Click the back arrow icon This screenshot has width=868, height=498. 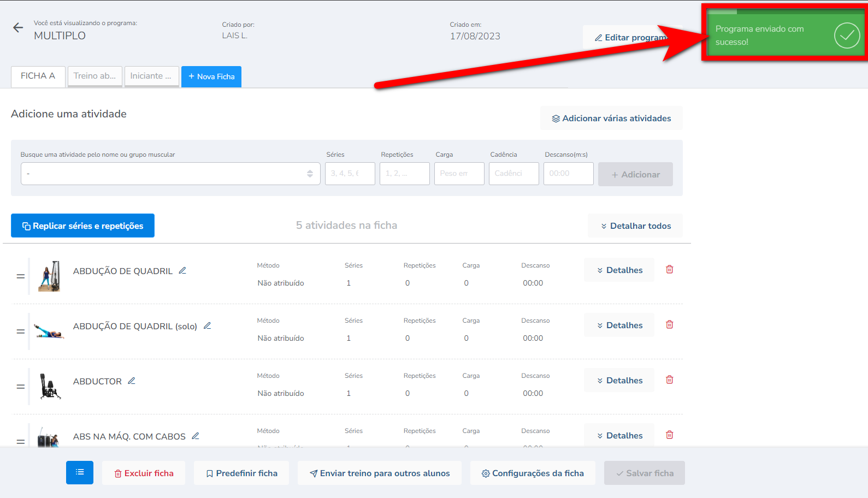(18, 28)
